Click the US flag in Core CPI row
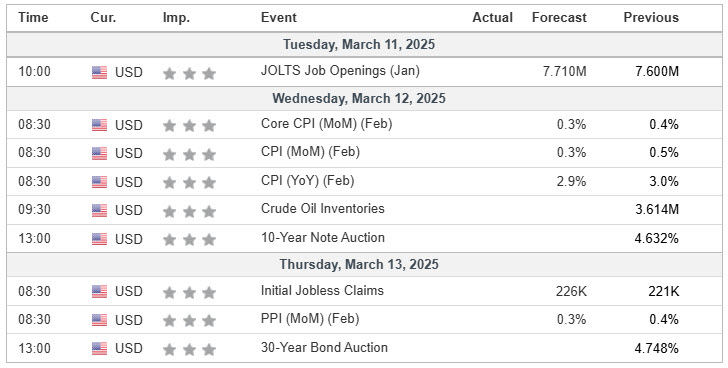728x368 pixels. tap(99, 125)
